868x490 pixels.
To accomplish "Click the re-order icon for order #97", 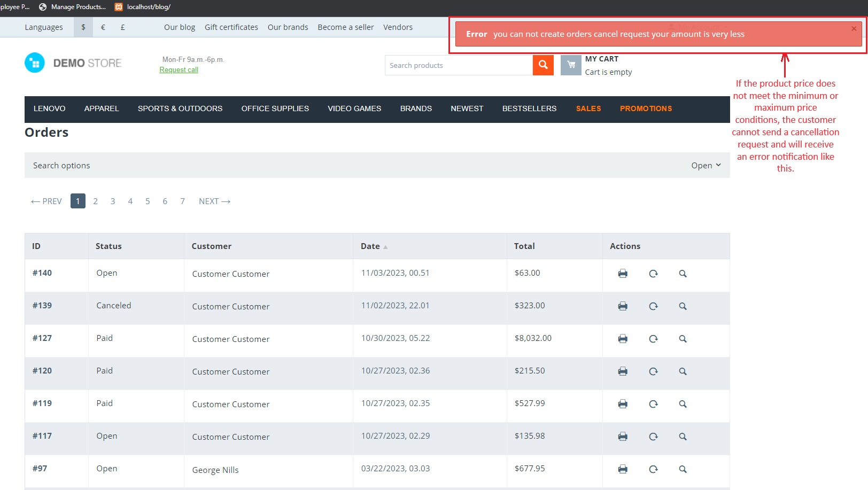I will click(x=653, y=469).
